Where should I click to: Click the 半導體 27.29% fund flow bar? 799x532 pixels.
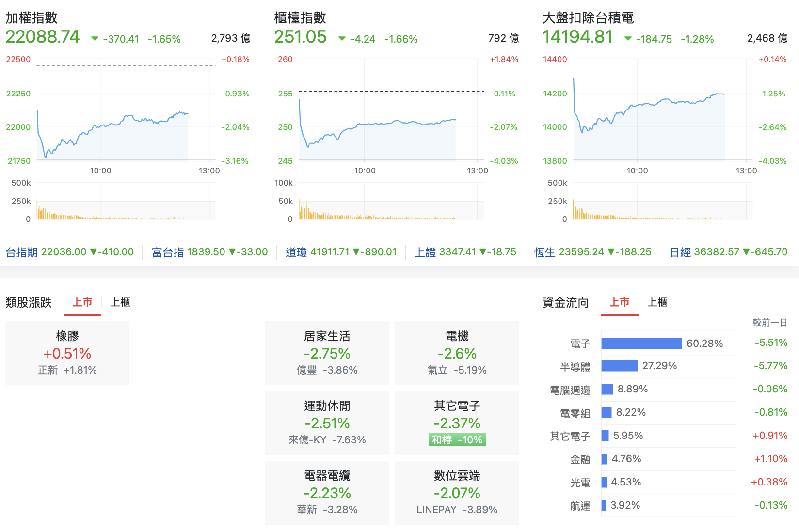pyautogui.click(x=620, y=366)
